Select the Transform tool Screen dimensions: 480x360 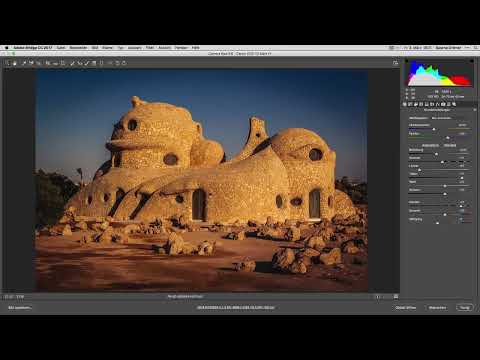[x=63, y=63]
